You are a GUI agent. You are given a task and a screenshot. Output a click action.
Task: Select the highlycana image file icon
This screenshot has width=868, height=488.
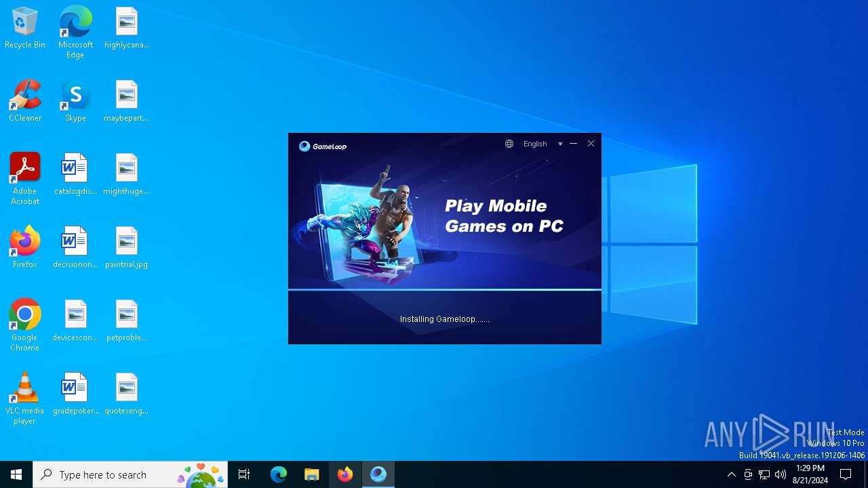tap(127, 28)
